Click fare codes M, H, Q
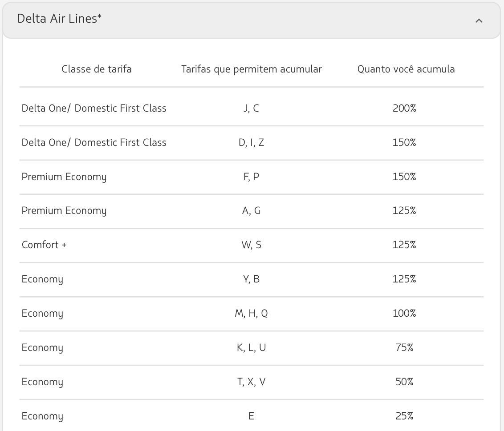Image resolution: width=504 pixels, height=431 pixels. (x=252, y=314)
